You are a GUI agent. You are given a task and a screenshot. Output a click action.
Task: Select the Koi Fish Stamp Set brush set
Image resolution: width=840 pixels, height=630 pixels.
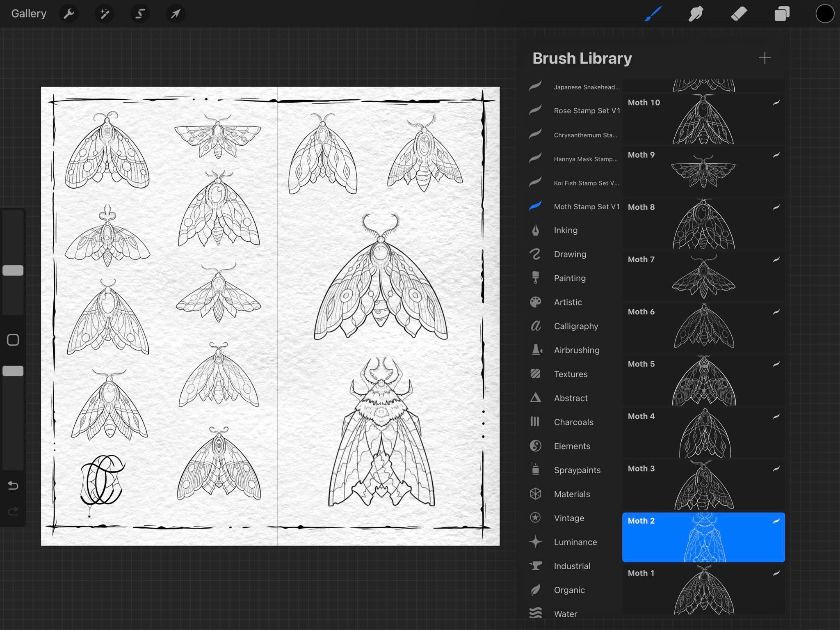pyautogui.click(x=586, y=183)
